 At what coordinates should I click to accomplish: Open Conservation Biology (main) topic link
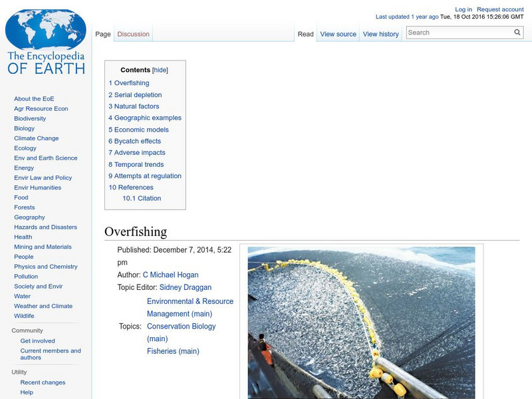tap(181, 332)
